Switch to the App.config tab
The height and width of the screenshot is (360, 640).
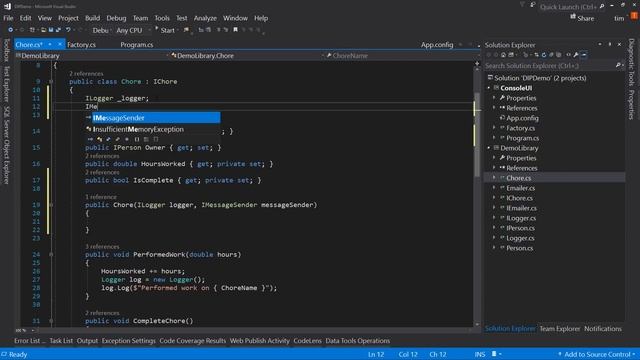click(x=437, y=44)
